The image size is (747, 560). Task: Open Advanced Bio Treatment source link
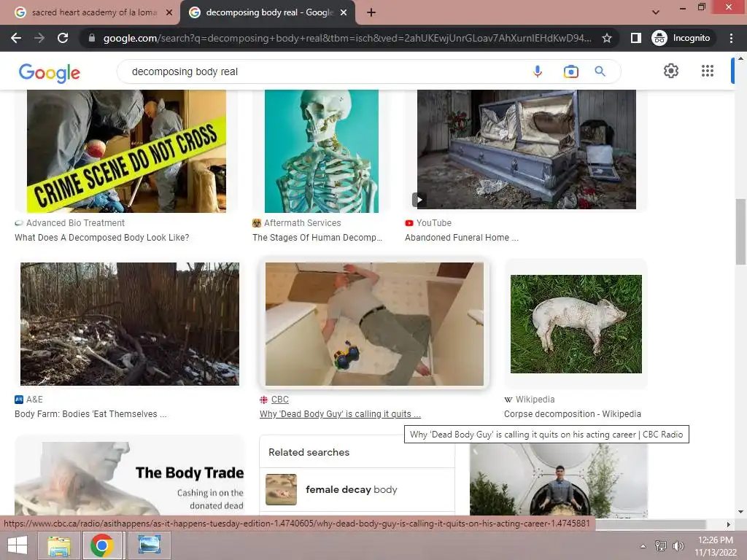(69, 223)
